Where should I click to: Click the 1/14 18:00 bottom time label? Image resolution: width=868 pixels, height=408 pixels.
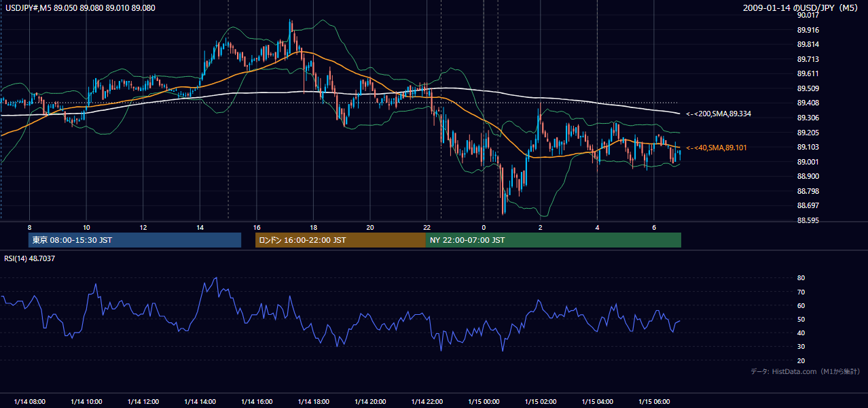click(x=313, y=402)
